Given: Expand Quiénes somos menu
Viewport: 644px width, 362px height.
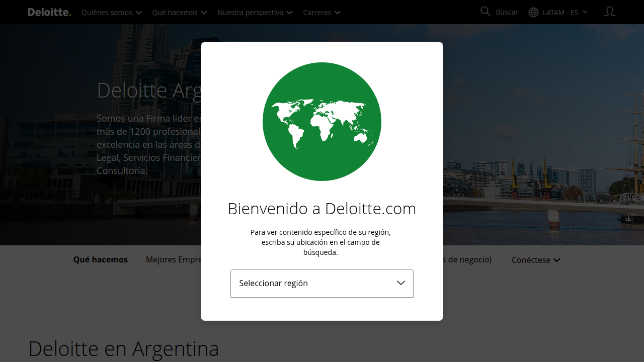Looking at the screenshot, I should click(x=112, y=13).
